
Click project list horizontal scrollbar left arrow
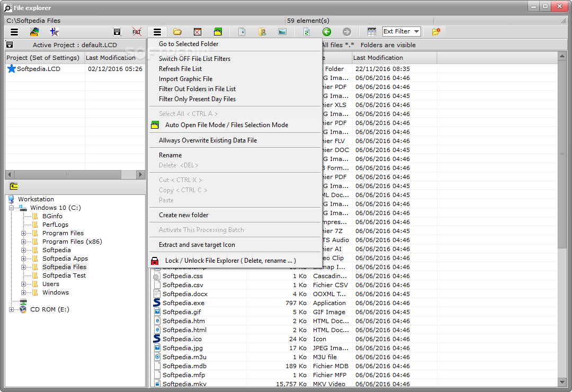click(10, 174)
